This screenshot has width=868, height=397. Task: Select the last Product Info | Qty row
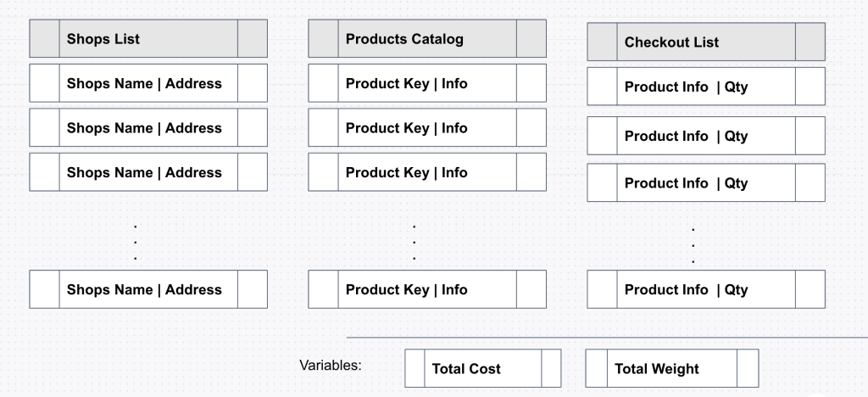(705, 289)
